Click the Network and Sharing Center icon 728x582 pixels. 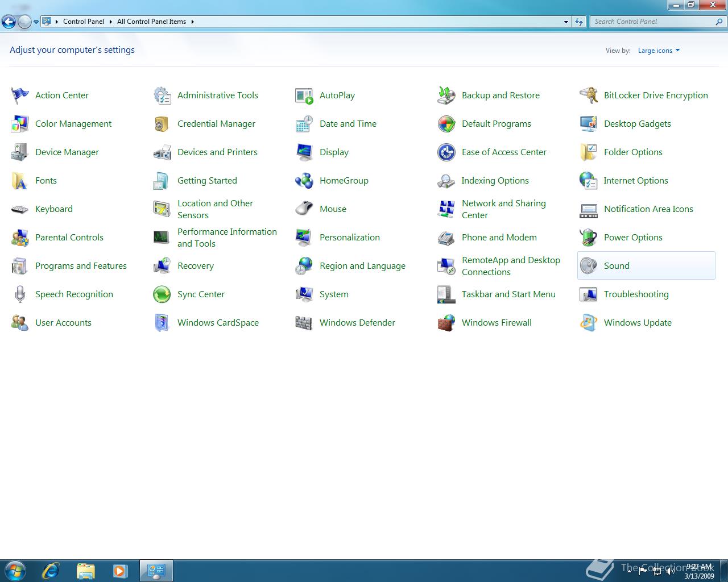(x=446, y=209)
